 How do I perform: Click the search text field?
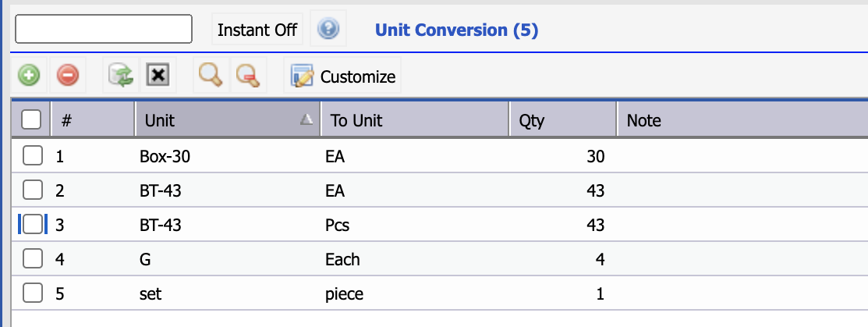tap(104, 29)
